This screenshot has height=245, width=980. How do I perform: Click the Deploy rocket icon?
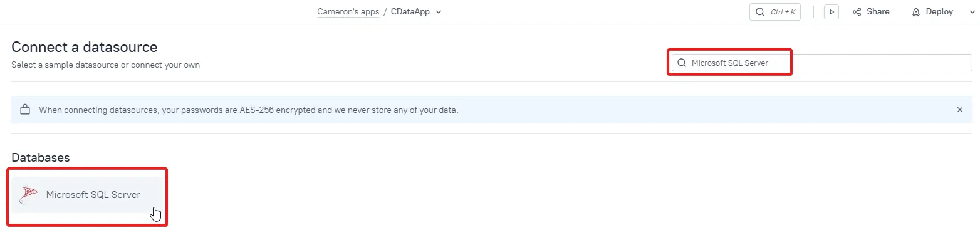point(916,12)
